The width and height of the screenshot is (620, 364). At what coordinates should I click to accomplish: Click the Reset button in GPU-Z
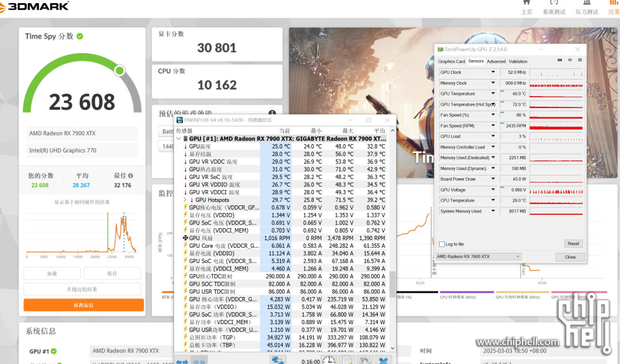(x=573, y=243)
